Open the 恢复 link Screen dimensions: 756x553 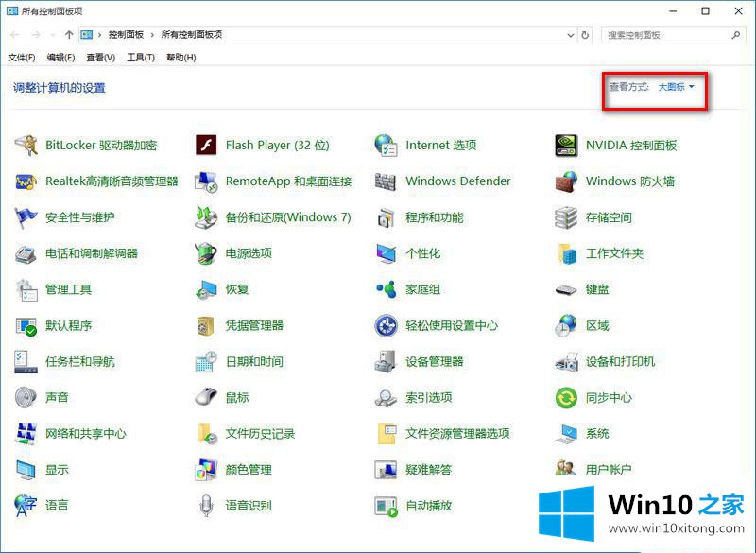[x=237, y=289]
